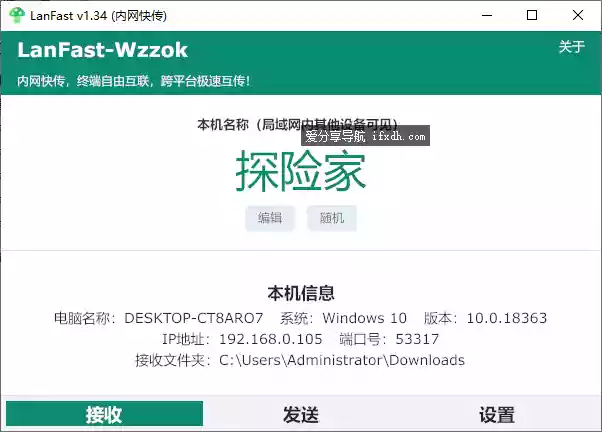
Task: Click the 随机 button for a random name
Action: (332, 218)
